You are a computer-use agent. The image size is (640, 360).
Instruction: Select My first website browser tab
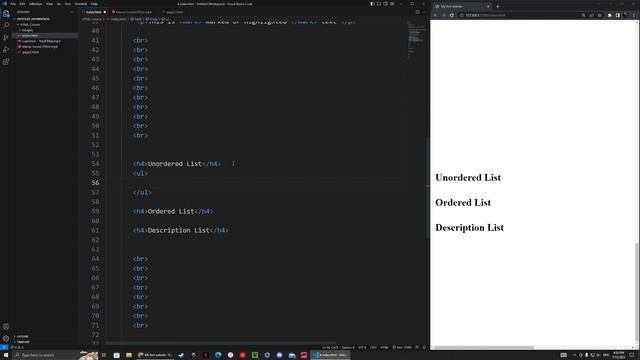[x=461, y=7]
